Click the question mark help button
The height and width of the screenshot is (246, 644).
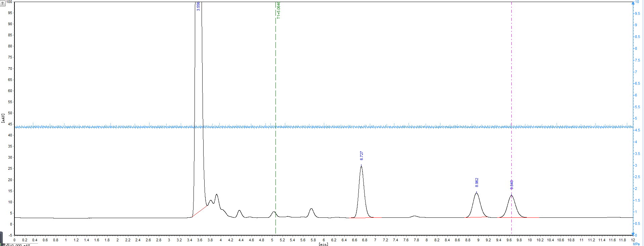click(x=3, y=3)
